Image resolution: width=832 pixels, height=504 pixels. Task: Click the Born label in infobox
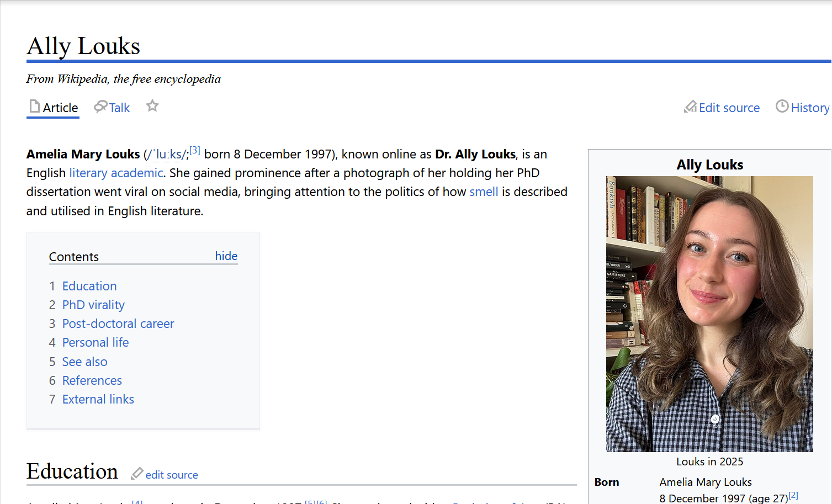click(607, 482)
